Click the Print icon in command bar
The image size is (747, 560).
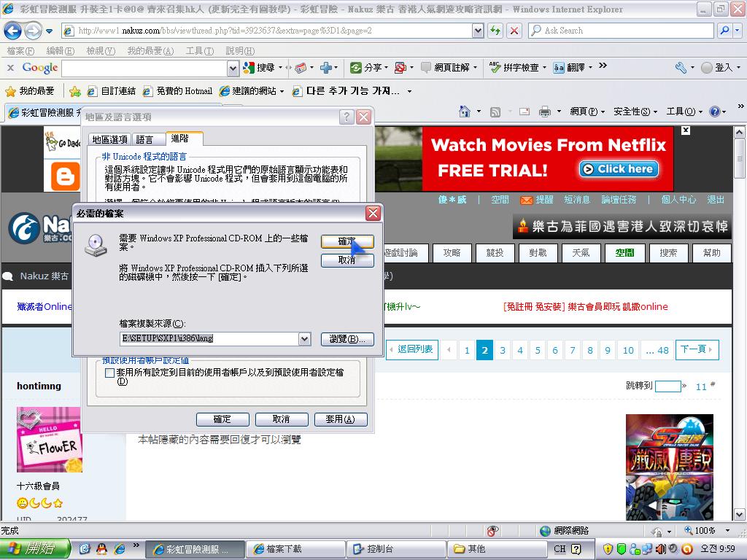point(544,112)
